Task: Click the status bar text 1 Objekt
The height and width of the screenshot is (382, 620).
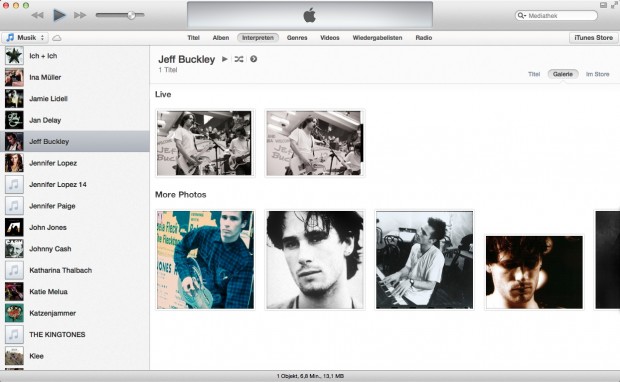Action: (x=310, y=376)
